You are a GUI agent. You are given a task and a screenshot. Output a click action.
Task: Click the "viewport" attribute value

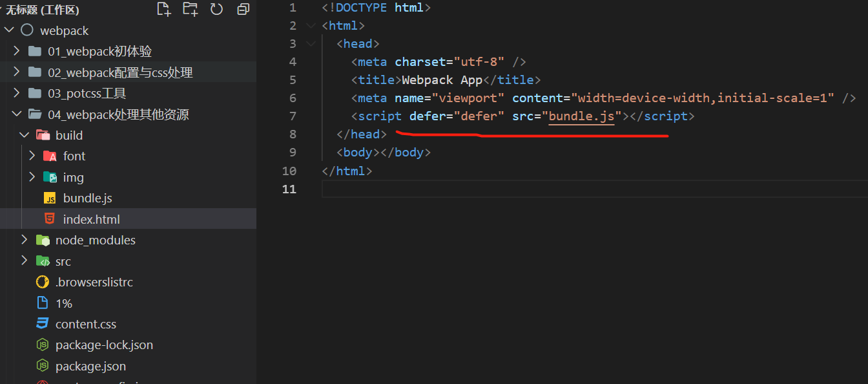[x=468, y=98]
